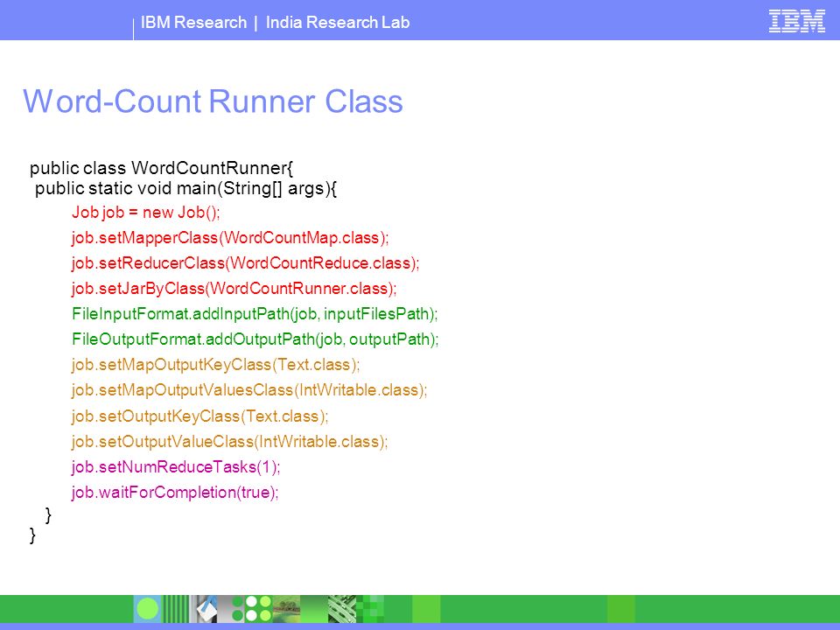Screen dimensions: 840x630
Task: Click the 'public static void main(String[] args){' line
Action: click(185, 189)
